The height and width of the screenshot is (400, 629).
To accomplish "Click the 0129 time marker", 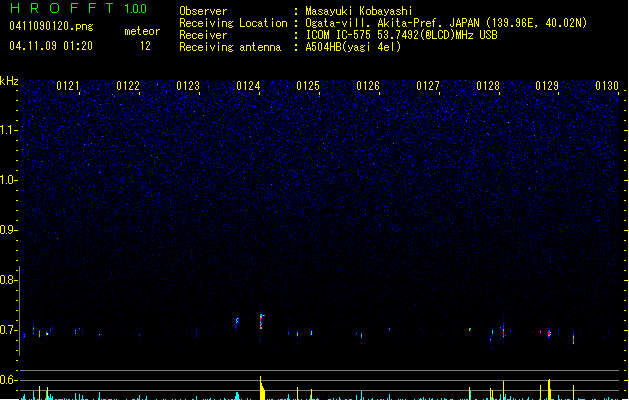I will 547,86.
